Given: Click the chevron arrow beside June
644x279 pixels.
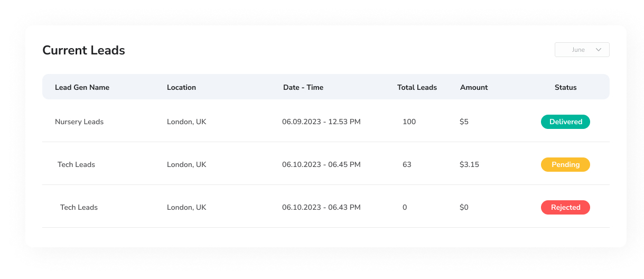Looking at the screenshot, I should click(x=599, y=50).
